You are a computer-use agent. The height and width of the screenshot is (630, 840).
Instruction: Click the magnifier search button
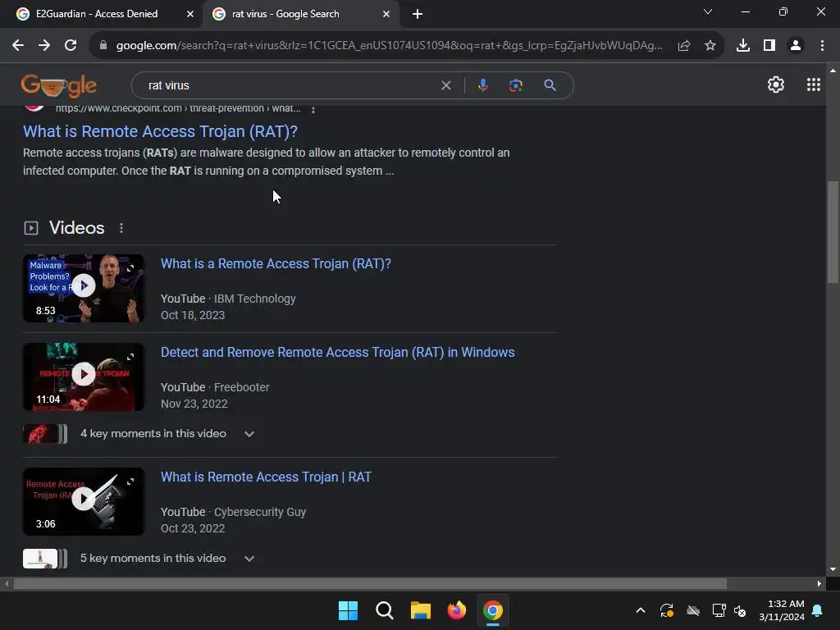tap(550, 85)
